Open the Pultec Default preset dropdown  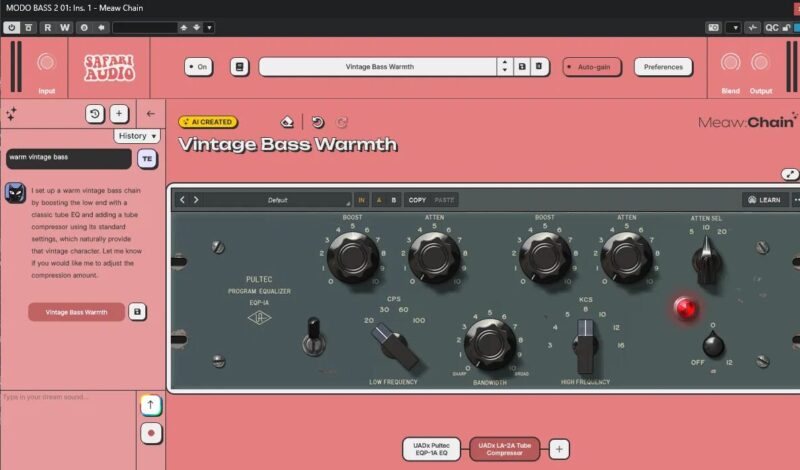tap(279, 200)
